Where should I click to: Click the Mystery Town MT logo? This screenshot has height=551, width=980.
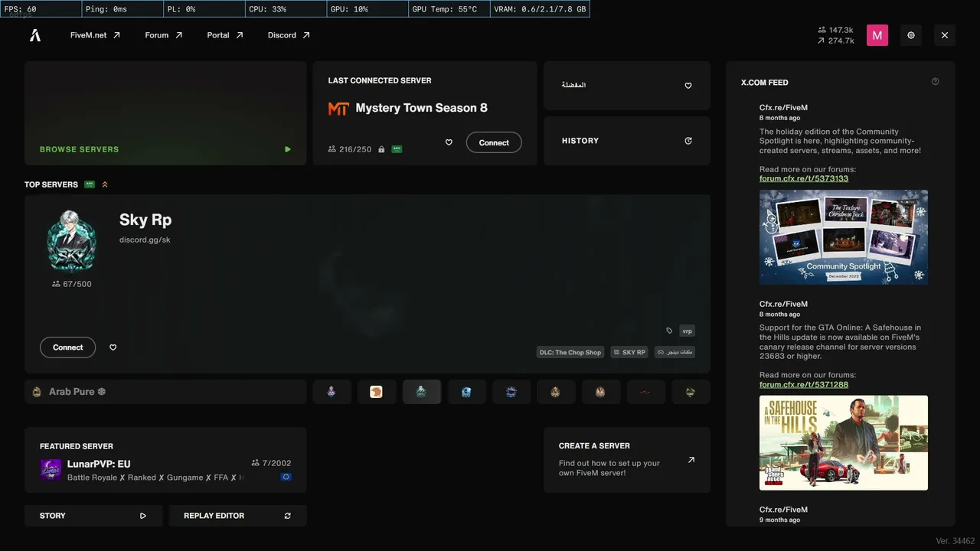point(338,109)
